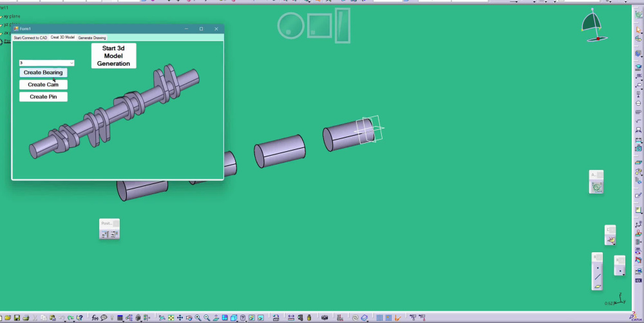The height and width of the screenshot is (323, 644).
Task: Click the Zoom Out magnifier
Action: (207, 318)
